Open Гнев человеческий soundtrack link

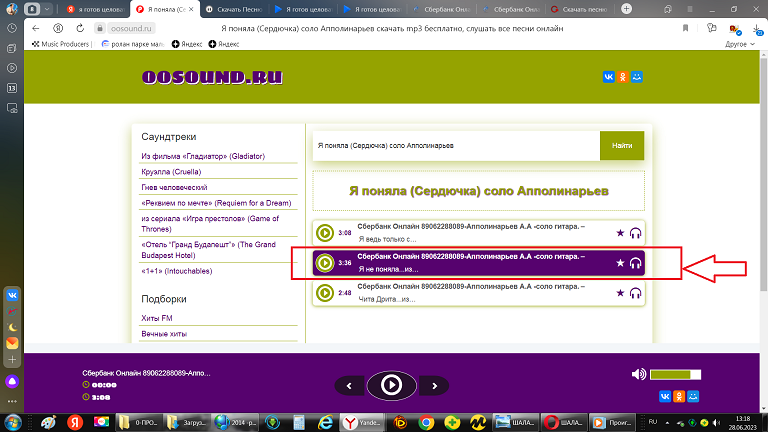pos(174,188)
